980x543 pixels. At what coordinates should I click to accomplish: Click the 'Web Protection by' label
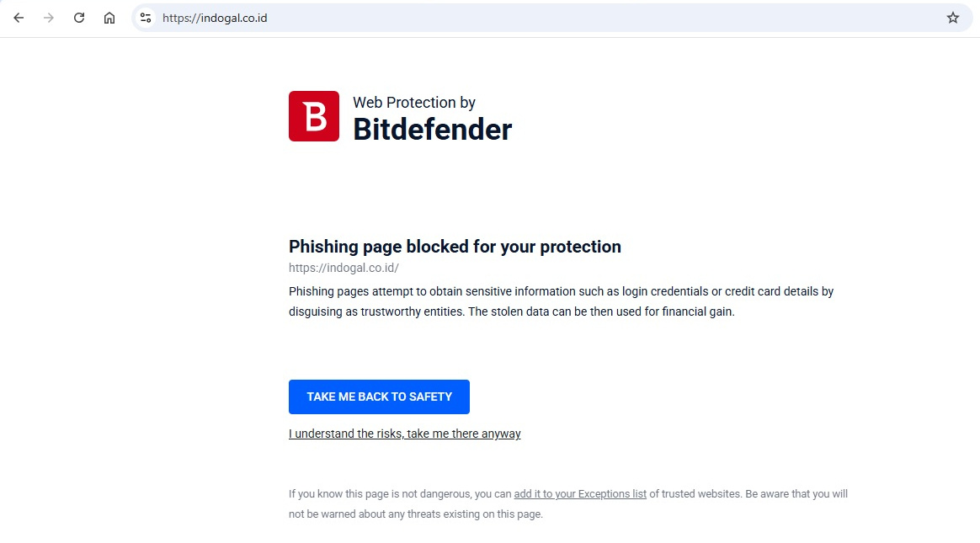[413, 103]
